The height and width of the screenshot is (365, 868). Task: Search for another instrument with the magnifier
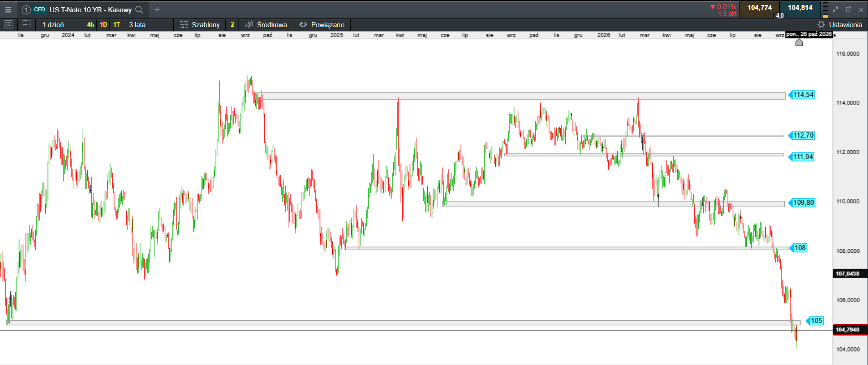coord(139,9)
